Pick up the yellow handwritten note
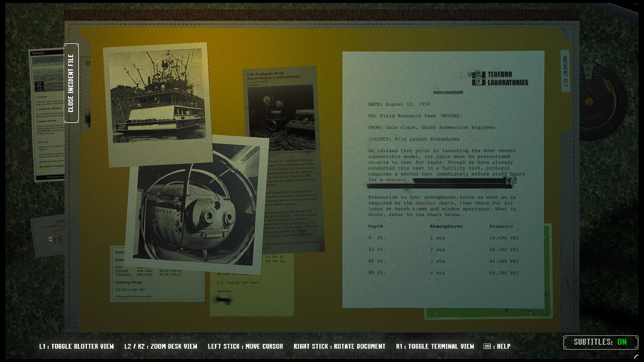 point(252,292)
